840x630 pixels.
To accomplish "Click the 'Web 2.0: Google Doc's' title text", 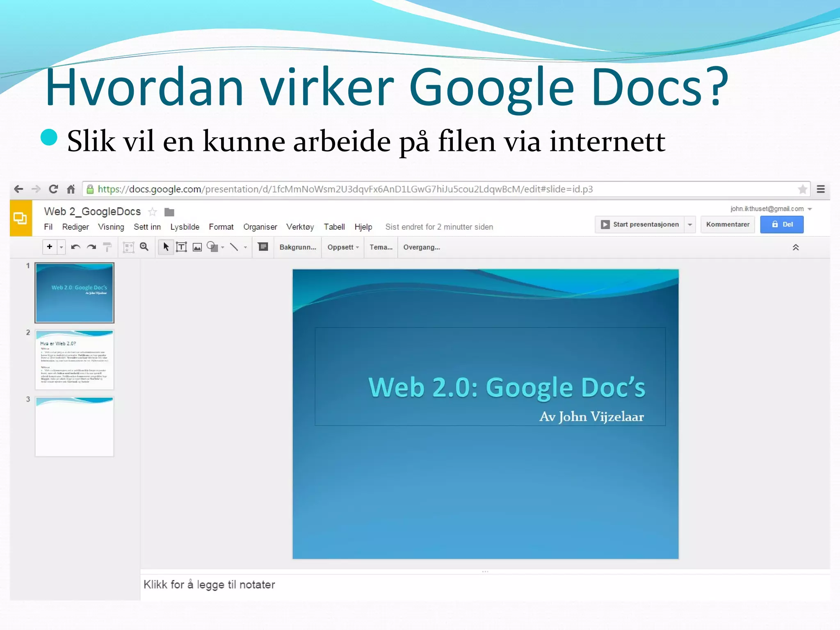I will tap(507, 387).
